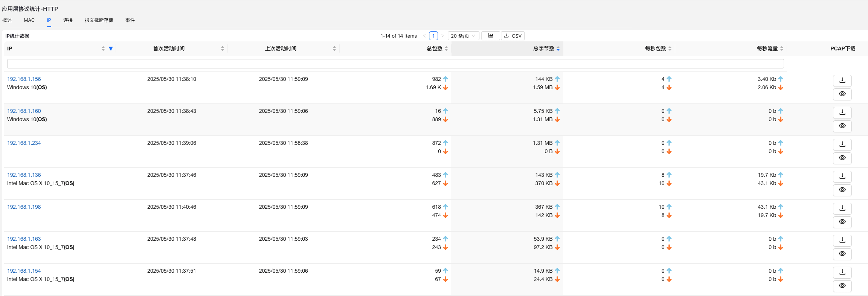The height and width of the screenshot is (296, 868).
Task: Open the 报文截断存储 tab
Action: [99, 20]
